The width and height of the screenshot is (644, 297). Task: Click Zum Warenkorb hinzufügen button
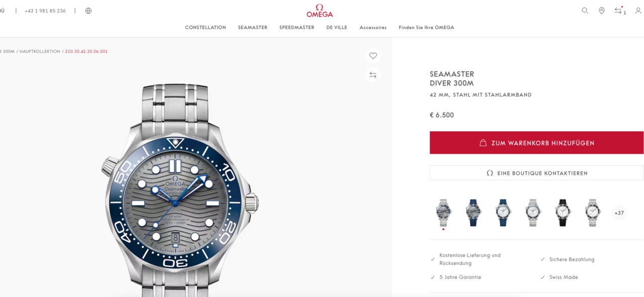(536, 143)
